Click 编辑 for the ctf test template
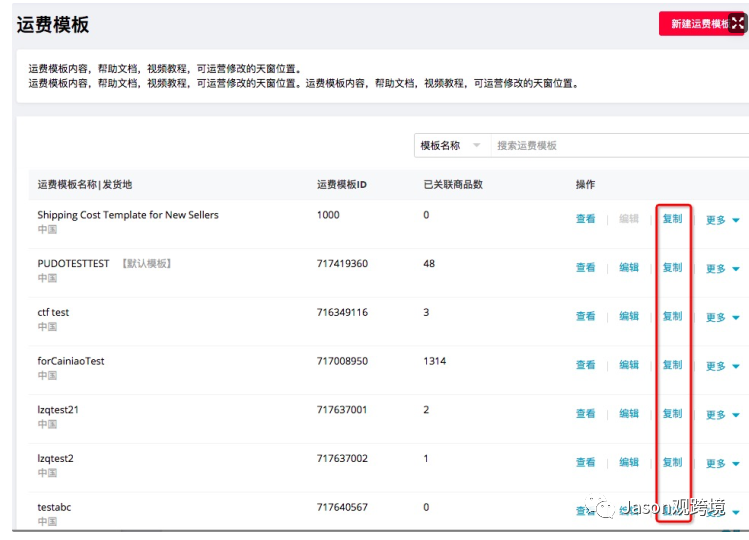 (629, 316)
